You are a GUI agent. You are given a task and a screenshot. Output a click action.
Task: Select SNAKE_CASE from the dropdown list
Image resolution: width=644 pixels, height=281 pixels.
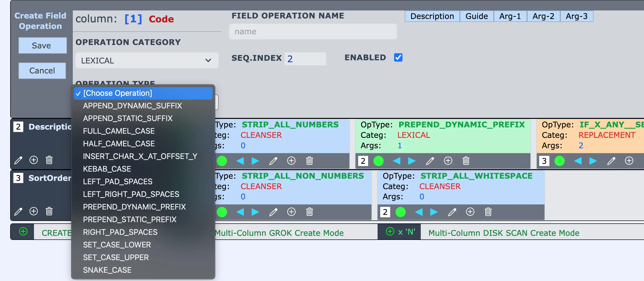click(x=143, y=270)
